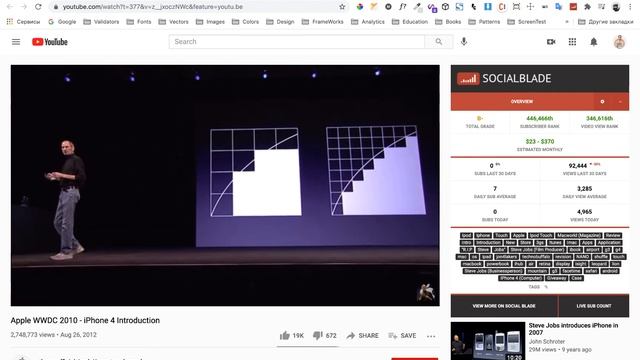Focus the YouTube Search field

(x=297, y=42)
